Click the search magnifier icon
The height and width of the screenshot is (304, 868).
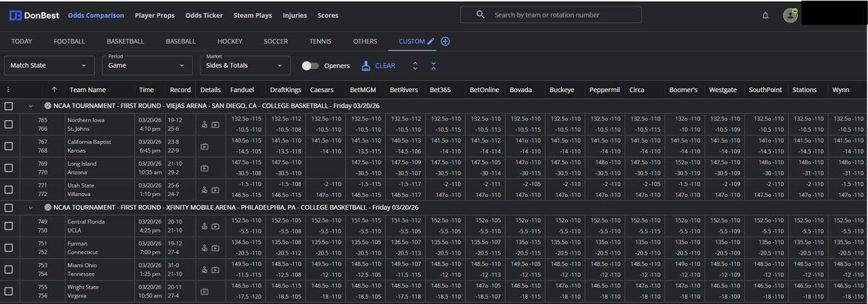480,14
